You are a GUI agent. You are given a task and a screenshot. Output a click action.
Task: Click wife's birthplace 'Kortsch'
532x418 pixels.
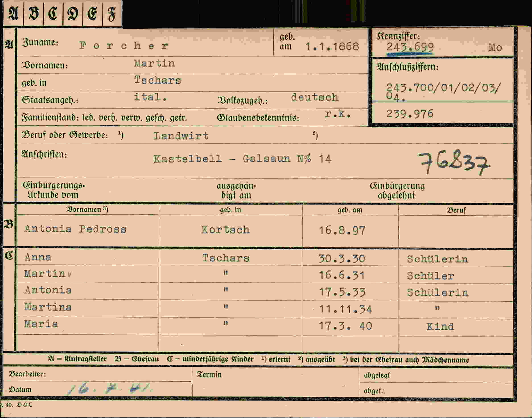pos(225,230)
